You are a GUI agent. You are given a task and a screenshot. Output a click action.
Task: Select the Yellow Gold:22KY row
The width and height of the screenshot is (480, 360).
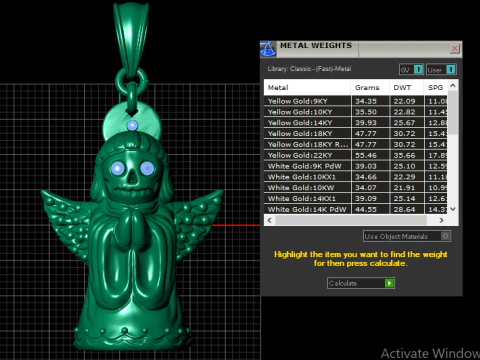tap(356, 155)
